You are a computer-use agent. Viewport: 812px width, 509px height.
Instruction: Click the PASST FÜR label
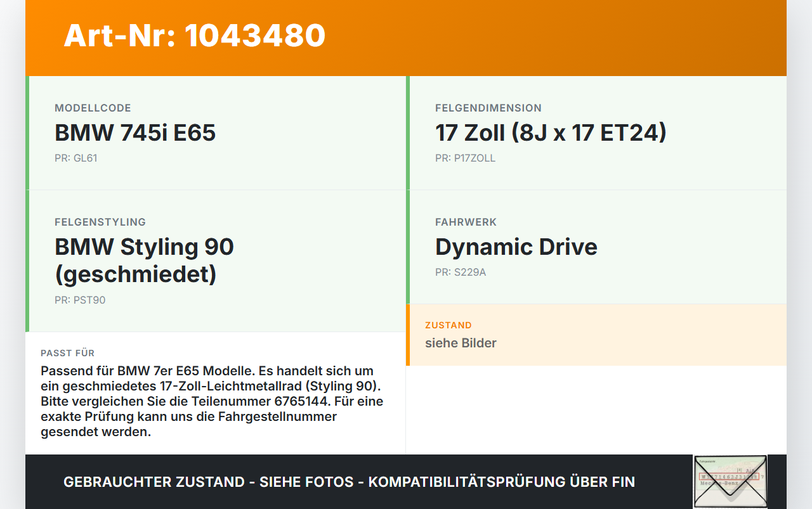(67, 353)
